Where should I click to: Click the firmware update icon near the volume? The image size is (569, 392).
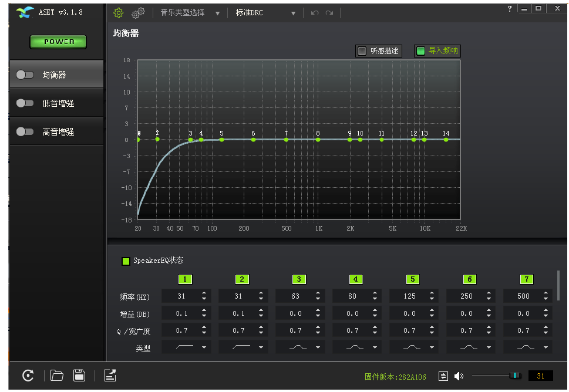click(444, 376)
